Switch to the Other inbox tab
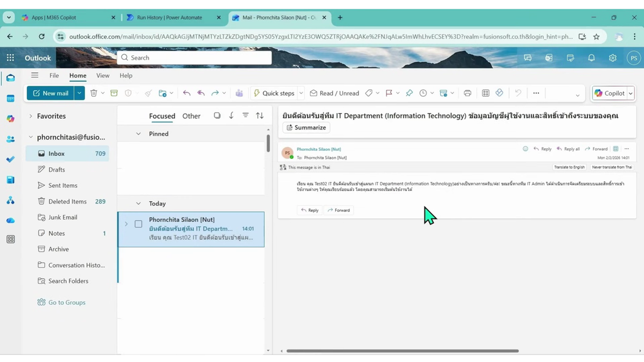Image resolution: width=644 pixels, height=362 pixels. tap(191, 116)
